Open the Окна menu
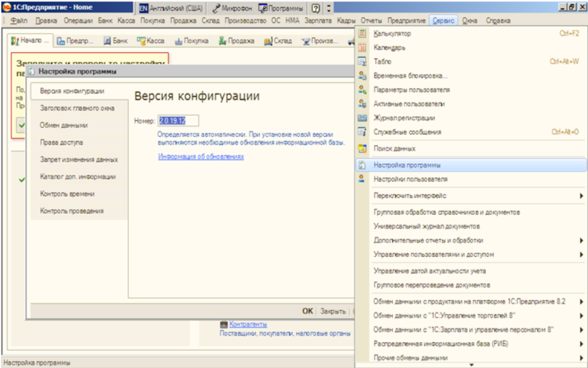The image size is (588, 368). 469,21
